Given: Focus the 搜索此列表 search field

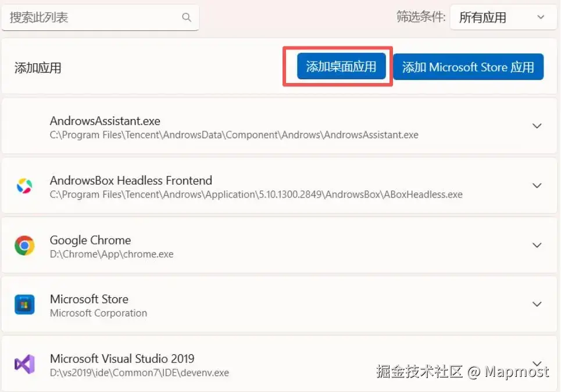Looking at the screenshot, I should [x=100, y=17].
